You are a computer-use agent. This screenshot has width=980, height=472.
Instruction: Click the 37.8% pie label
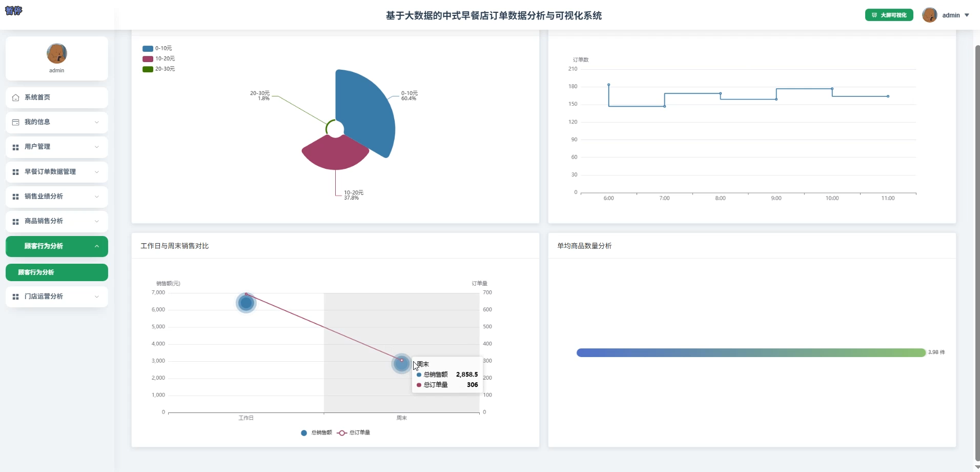352,198
